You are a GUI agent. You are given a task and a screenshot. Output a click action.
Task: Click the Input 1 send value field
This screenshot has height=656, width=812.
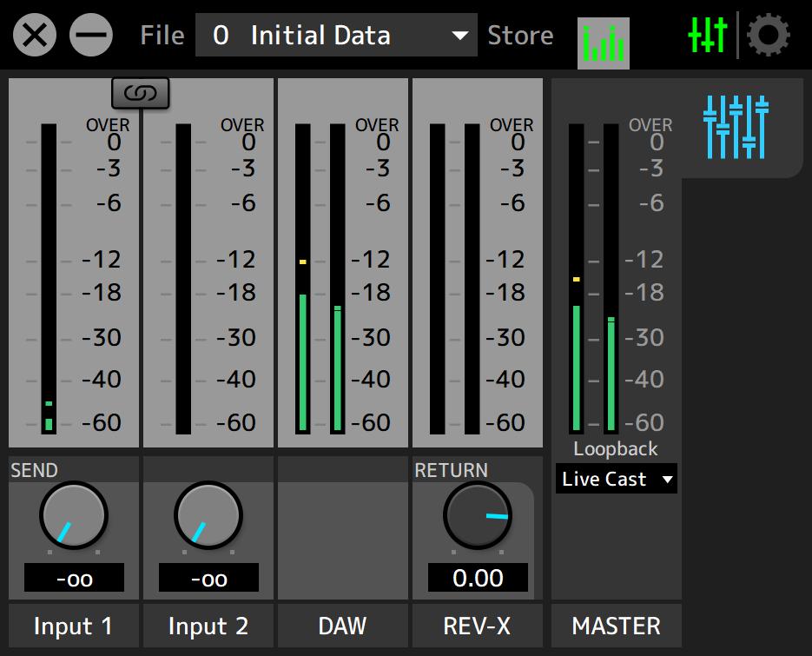click(74, 579)
